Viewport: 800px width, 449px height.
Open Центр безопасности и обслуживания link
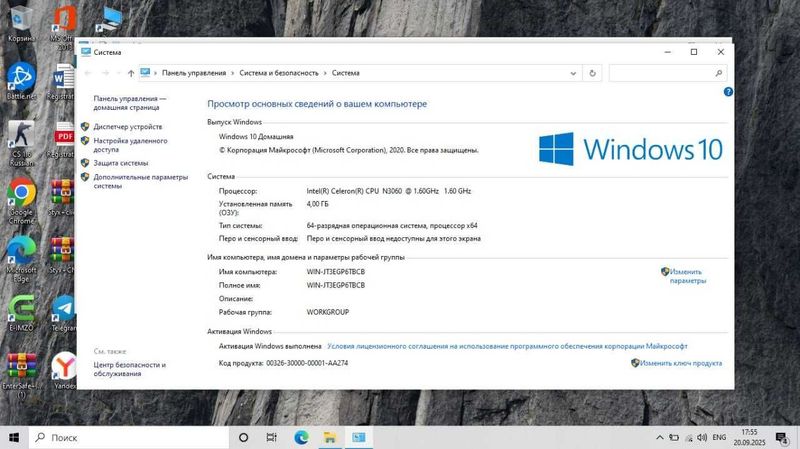130,369
